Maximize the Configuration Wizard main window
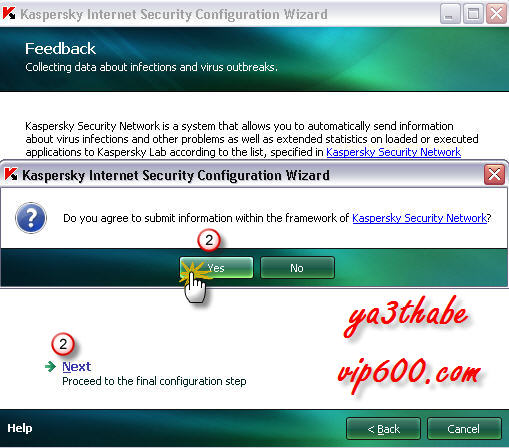Image resolution: width=509 pixels, height=448 pixels. coord(473,14)
